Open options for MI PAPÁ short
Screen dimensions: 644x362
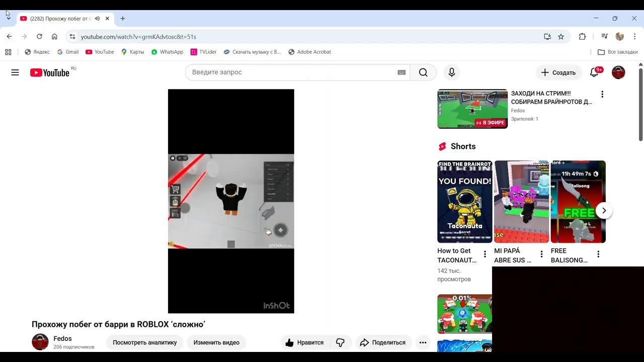(x=542, y=254)
